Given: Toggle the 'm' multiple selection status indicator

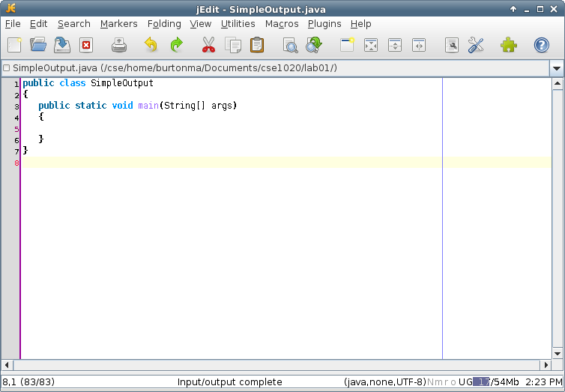Looking at the screenshot, I should tap(438, 382).
